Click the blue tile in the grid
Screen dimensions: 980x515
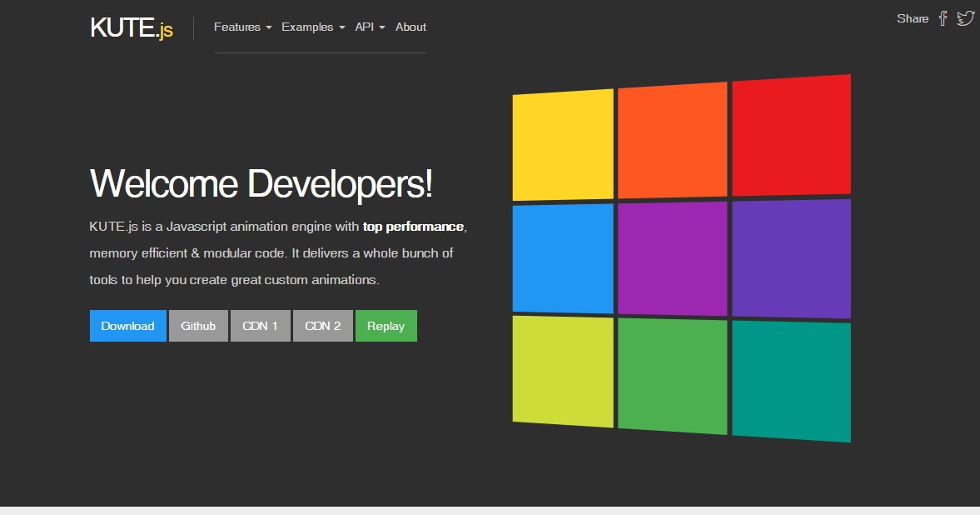[563, 258]
